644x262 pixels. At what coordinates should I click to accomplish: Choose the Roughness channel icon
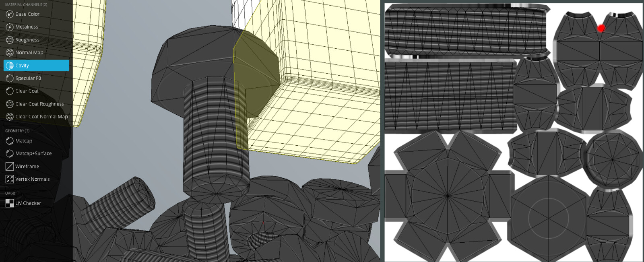10,40
